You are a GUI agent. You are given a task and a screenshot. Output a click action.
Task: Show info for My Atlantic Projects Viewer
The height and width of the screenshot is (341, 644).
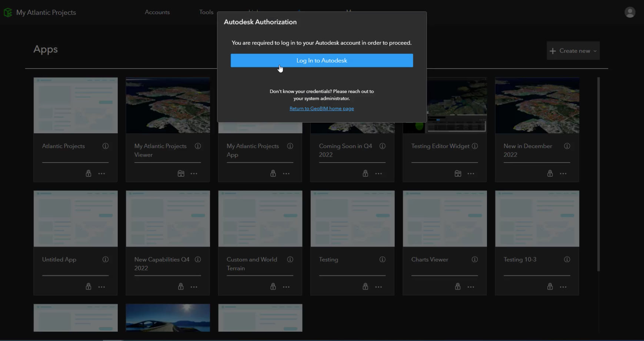click(198, 146)
